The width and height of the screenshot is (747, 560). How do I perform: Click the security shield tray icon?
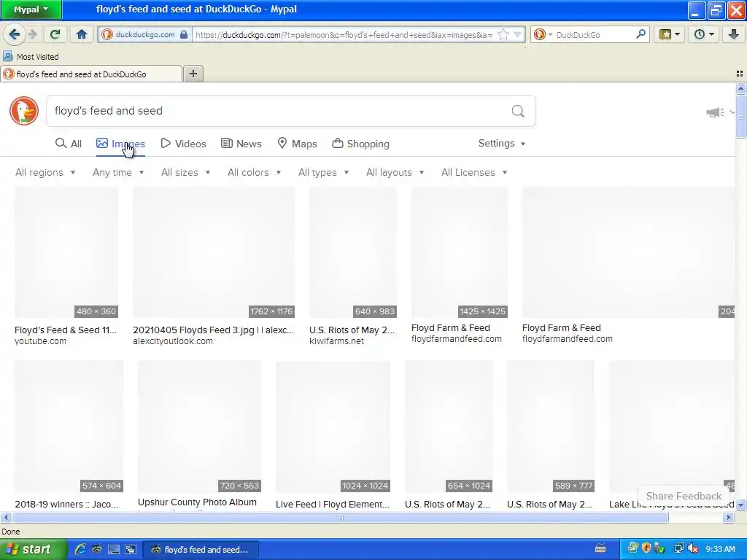click(x=646, y=548)
